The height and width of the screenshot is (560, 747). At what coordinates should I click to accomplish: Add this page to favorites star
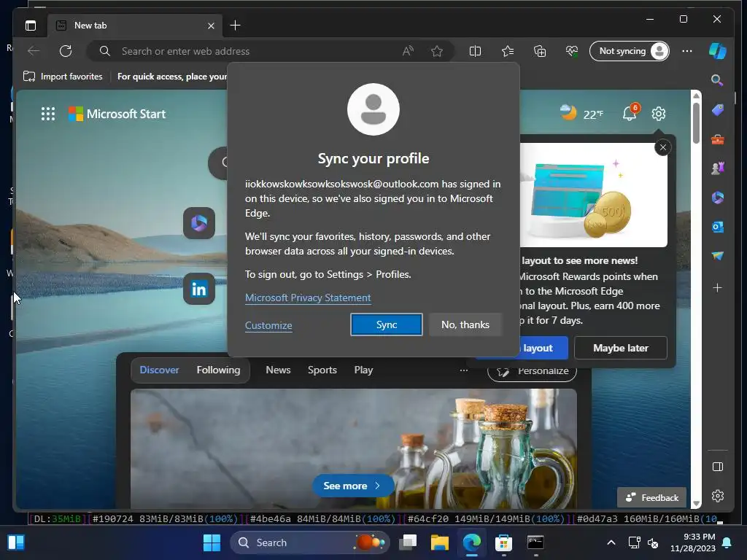436,51
